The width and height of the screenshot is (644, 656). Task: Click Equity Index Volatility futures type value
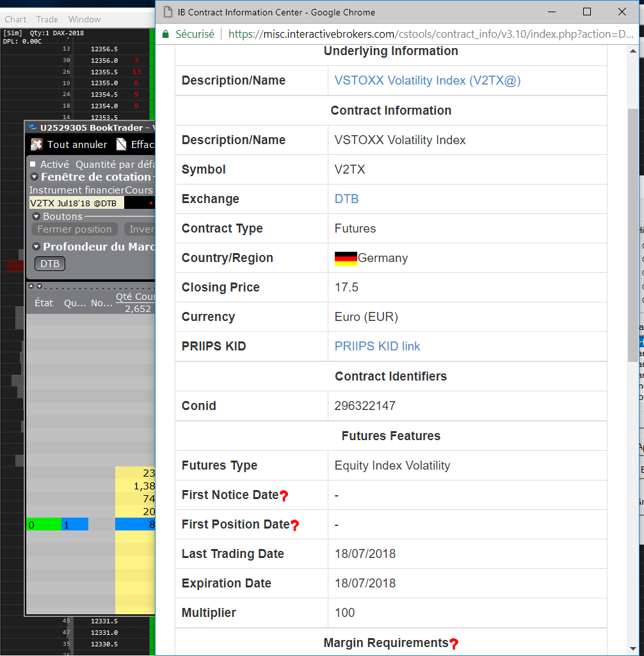coord(392,465)
